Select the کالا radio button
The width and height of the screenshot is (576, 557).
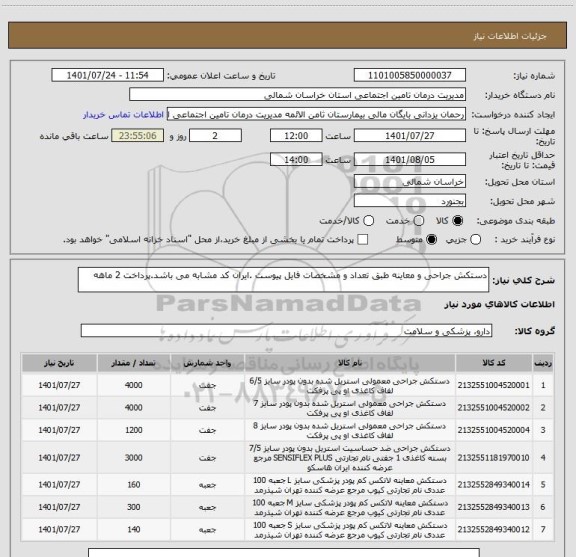click(458, 220)
